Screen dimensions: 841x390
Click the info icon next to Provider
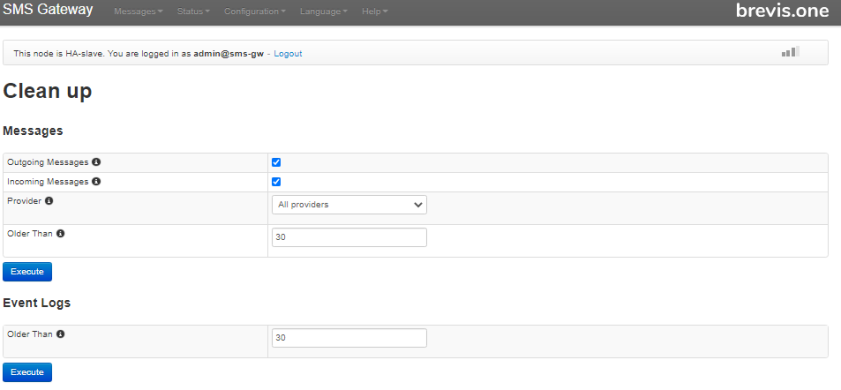49,201
